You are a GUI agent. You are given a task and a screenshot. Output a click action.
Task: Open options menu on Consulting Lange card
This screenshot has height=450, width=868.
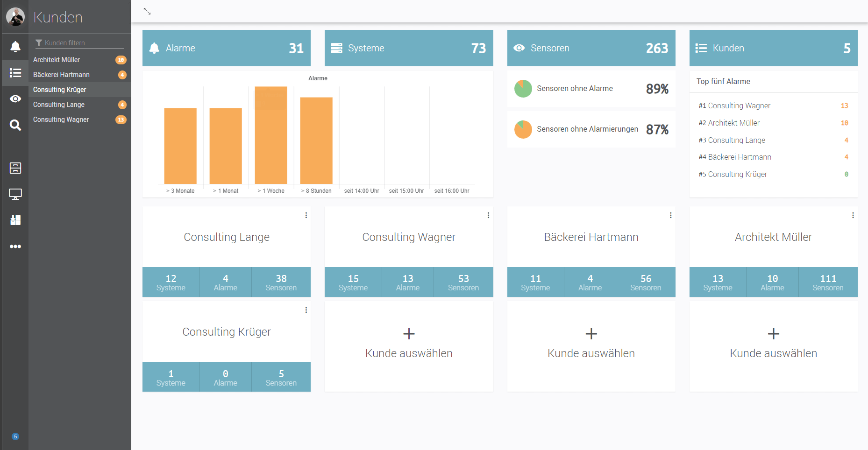(x=306, y=215)
